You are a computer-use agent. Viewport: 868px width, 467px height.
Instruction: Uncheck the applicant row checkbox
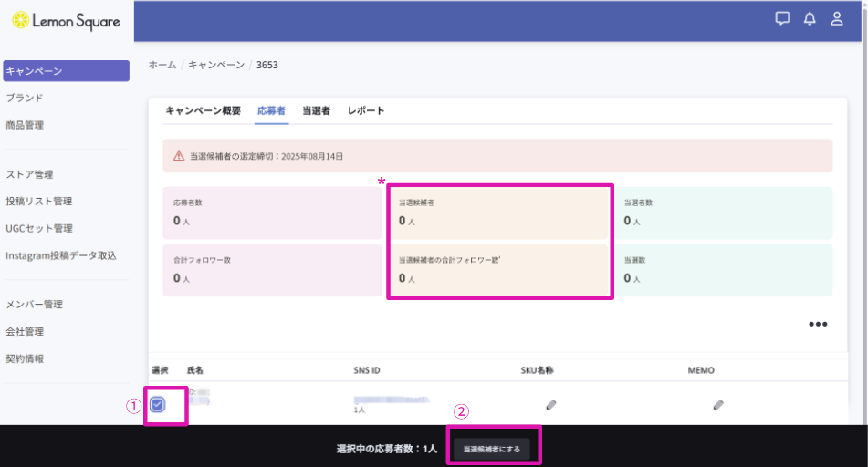tap(158, 404)
